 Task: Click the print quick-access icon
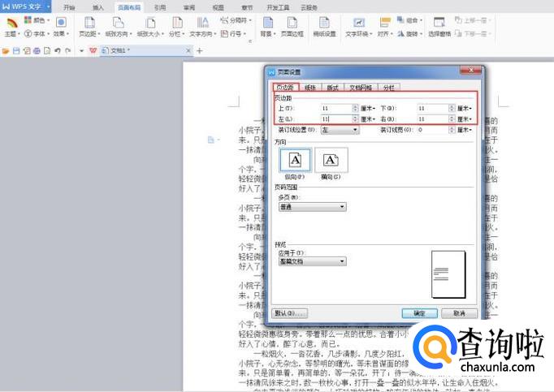37,51
